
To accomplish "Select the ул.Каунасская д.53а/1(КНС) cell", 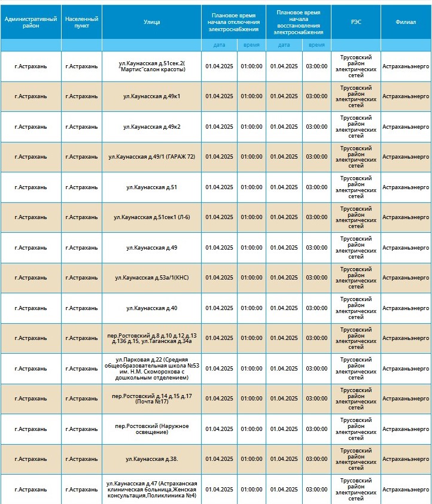I will pyautogui.click(x=151, y=278).
